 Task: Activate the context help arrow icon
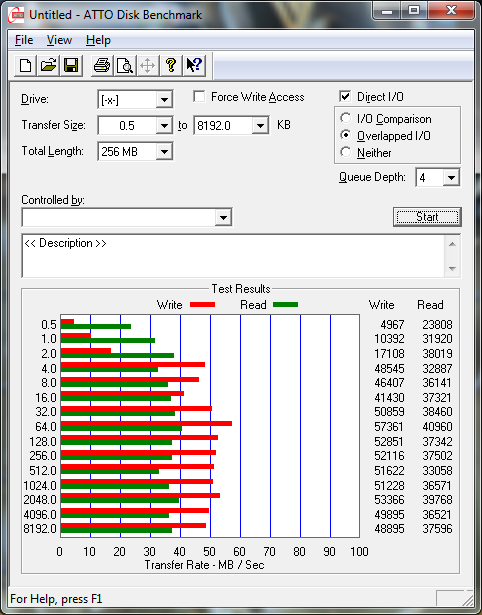194,65
